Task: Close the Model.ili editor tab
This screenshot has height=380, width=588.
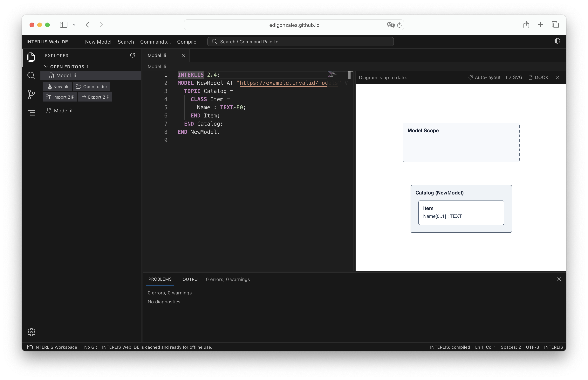Action: tap(183, 55)
